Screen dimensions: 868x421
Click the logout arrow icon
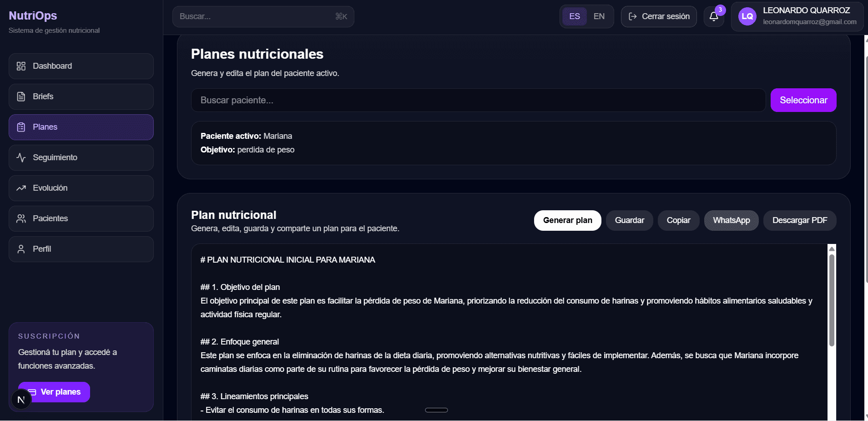coord(632,16)
